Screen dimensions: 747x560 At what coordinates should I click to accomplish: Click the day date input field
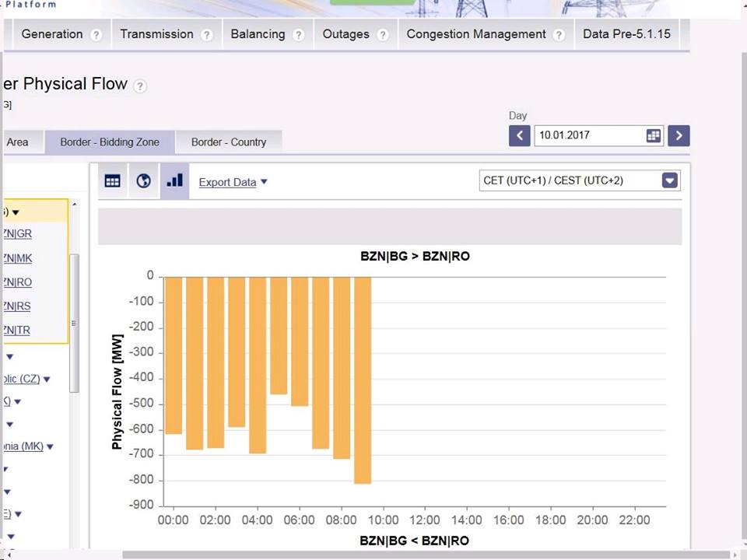(589, 135)
